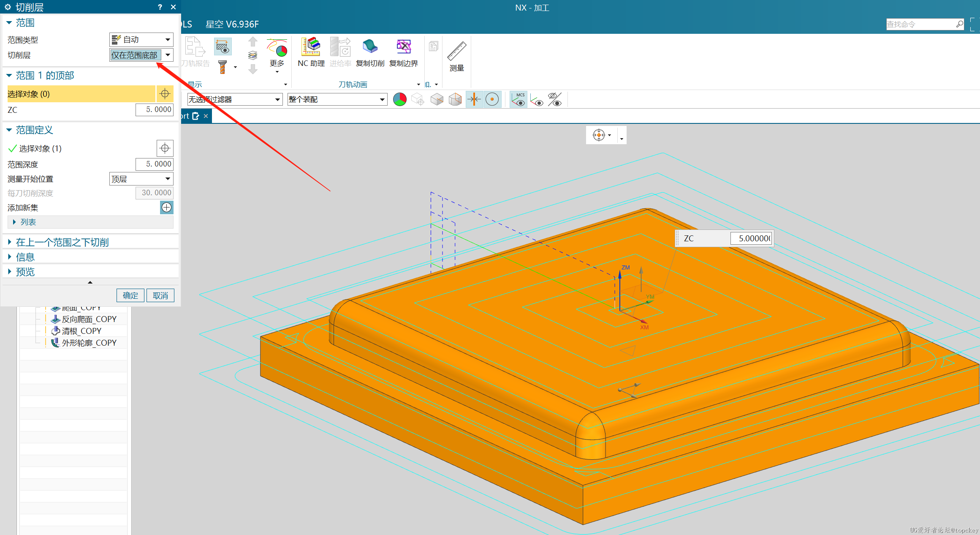Viewport: 980px width, 535px height.
Task: Click the cube with orange edges icon
Action: coord(455,99)
